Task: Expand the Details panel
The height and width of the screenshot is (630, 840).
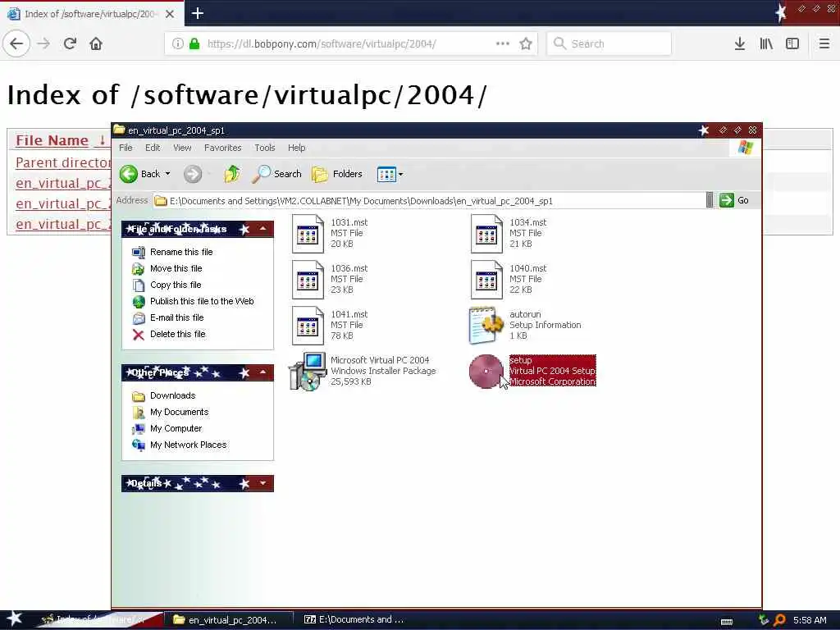Action: (263, 483)
